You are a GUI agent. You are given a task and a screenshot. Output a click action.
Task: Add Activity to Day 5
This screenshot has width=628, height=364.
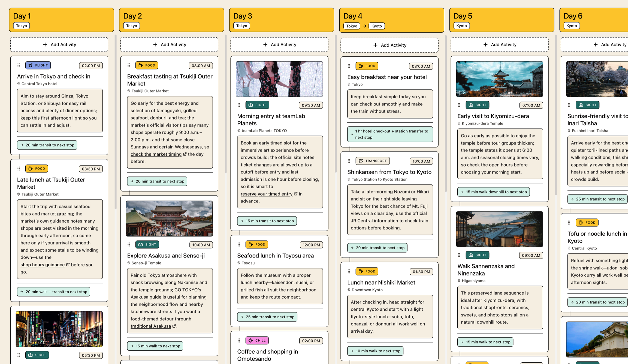click(500, 45)
